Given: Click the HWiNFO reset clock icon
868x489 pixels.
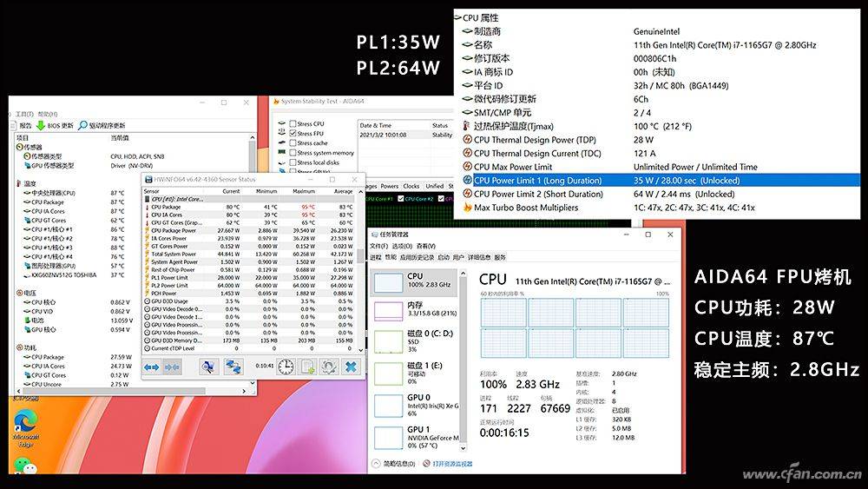Looking at the screenshot, I should (286, 367).
